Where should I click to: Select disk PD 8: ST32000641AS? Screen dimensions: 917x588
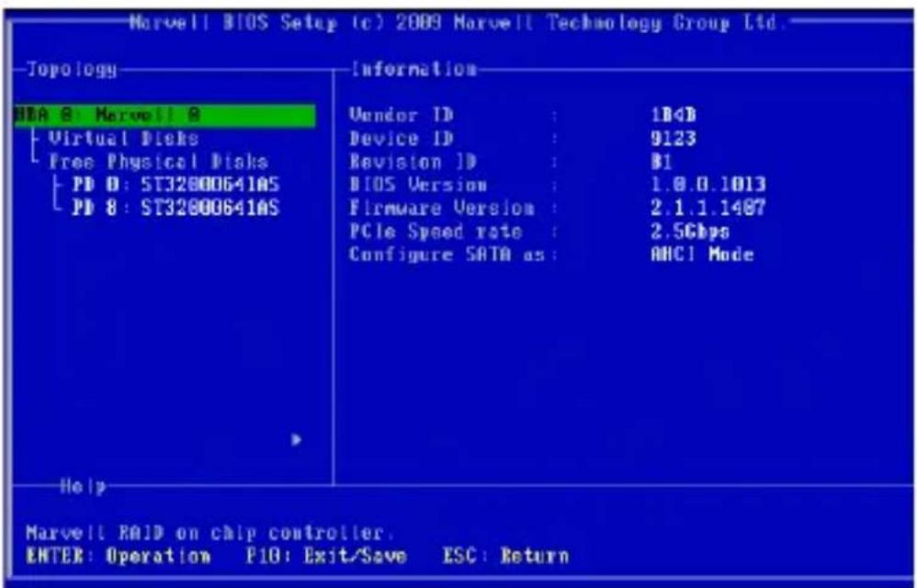(x=175, y=208)
